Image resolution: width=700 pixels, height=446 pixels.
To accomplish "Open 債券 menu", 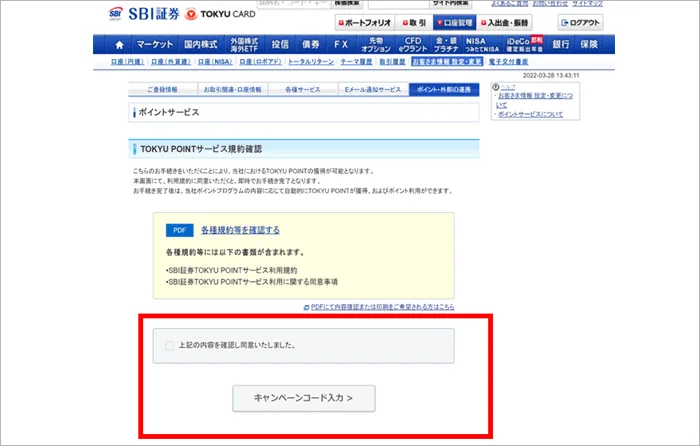I will point(311,44).
